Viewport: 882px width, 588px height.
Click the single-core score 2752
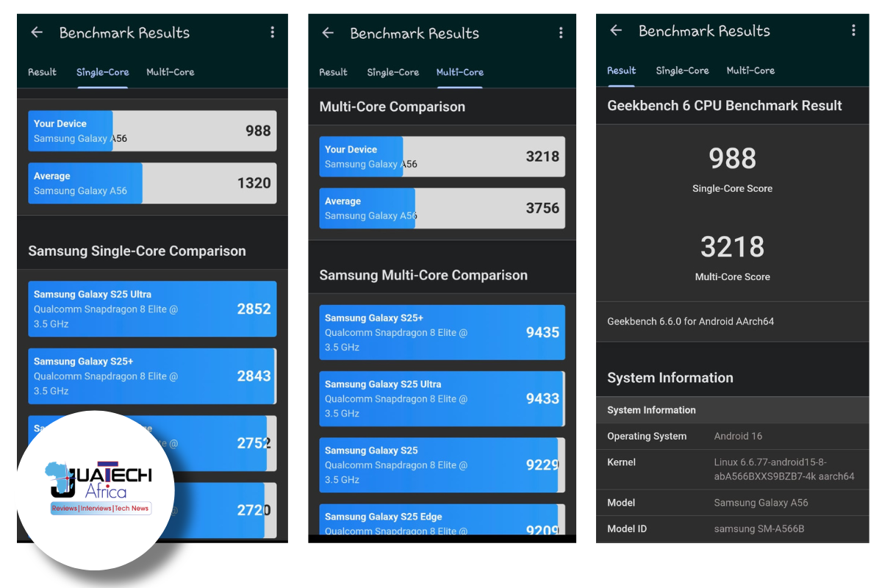click(254, 443)
